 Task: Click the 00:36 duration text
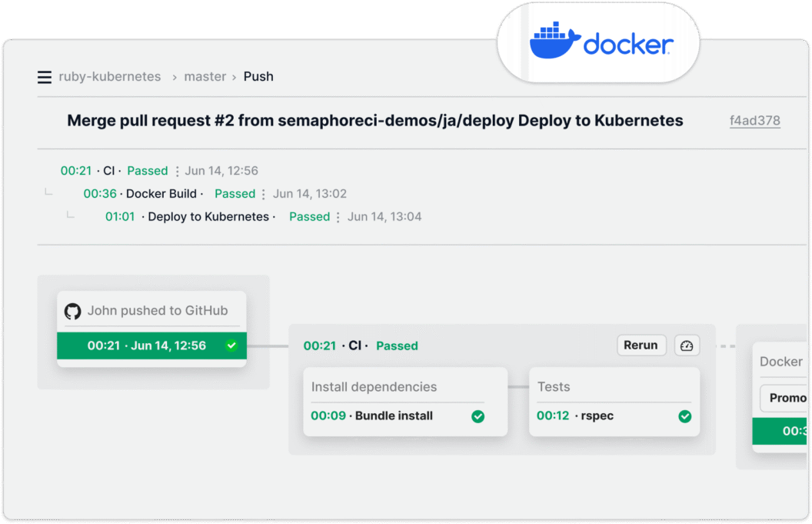[x=100, y=194]
